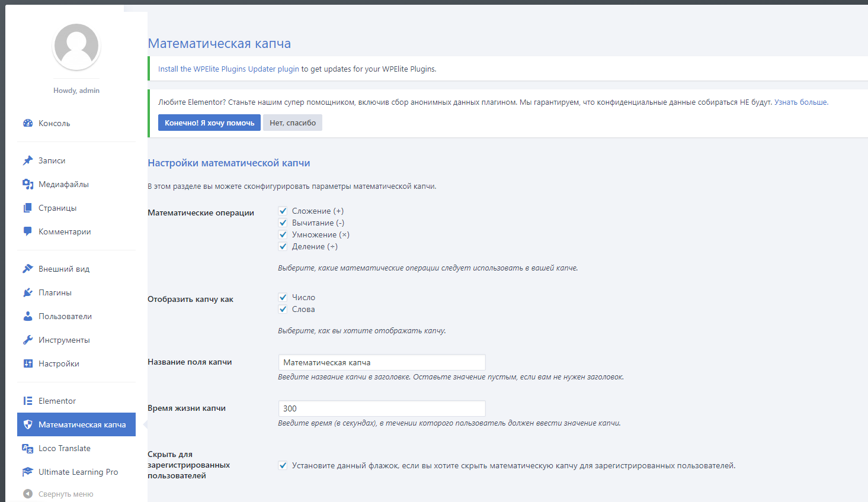
Task: Click the Loco Translate icon
Action: pyautogui.click(x=28, y=448)
